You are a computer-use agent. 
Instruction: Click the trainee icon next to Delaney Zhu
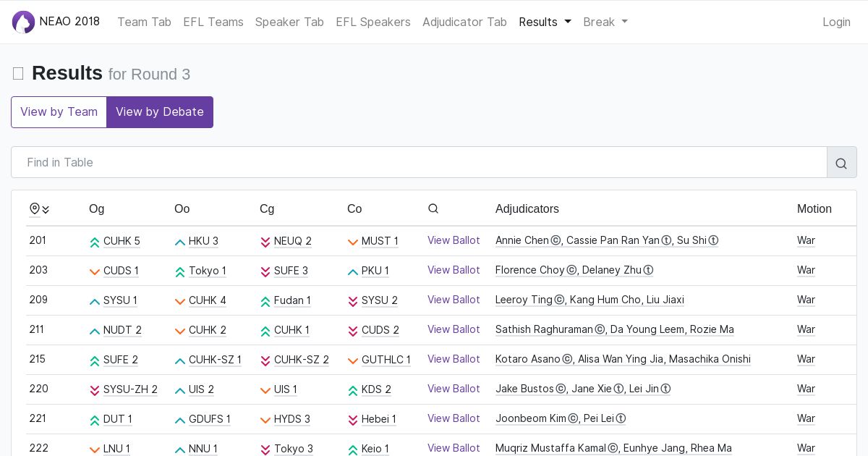tap(648, 271)
